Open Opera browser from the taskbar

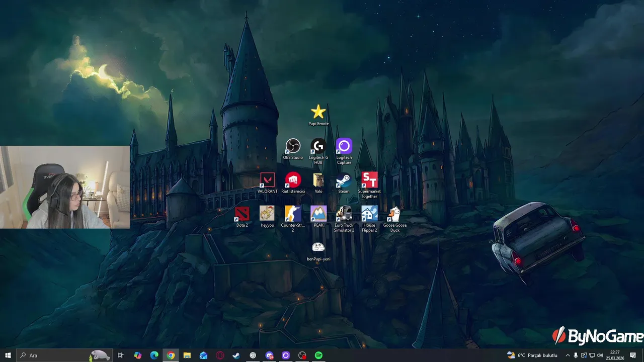(x=220, y=355)
